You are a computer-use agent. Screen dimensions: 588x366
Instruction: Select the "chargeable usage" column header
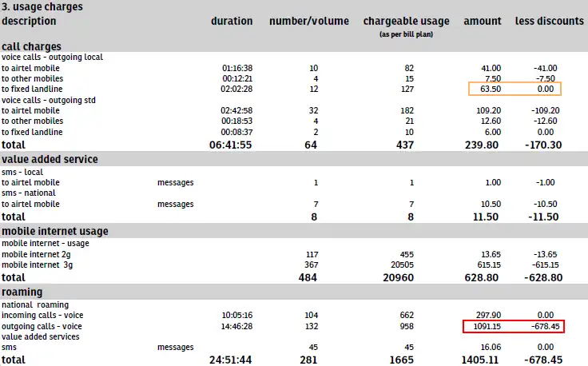coord(406,21)
